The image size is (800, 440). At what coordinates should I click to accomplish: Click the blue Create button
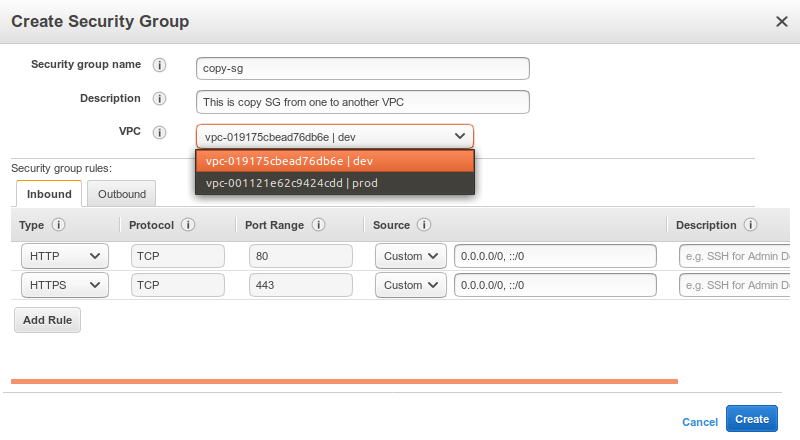[x=751, y=420]
